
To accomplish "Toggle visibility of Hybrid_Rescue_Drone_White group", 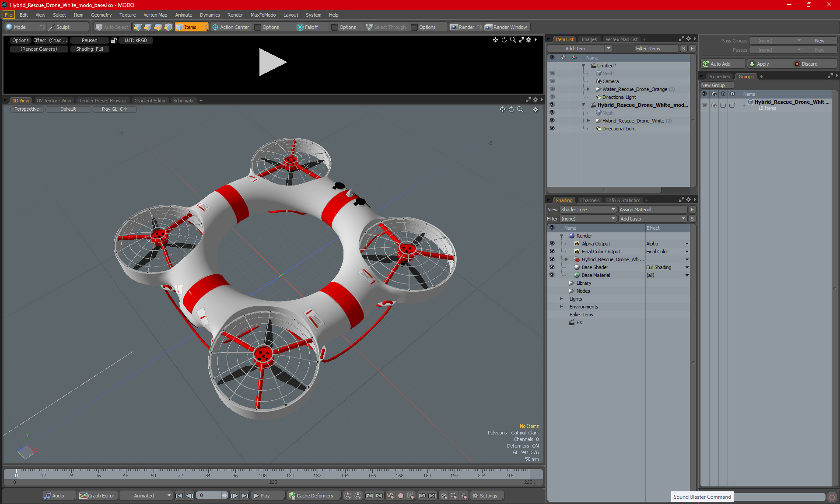I will (552, 121).
